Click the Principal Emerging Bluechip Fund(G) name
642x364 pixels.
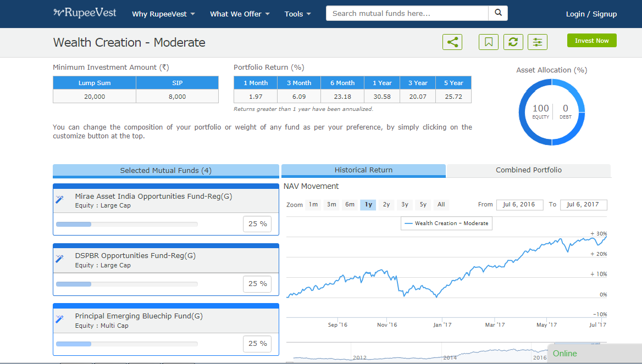click(139, 316)
